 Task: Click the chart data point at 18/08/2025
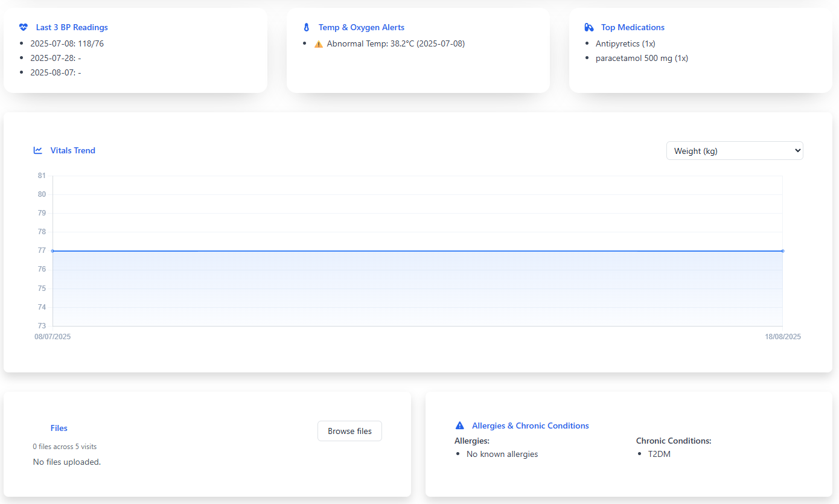[x=783, y=250]
